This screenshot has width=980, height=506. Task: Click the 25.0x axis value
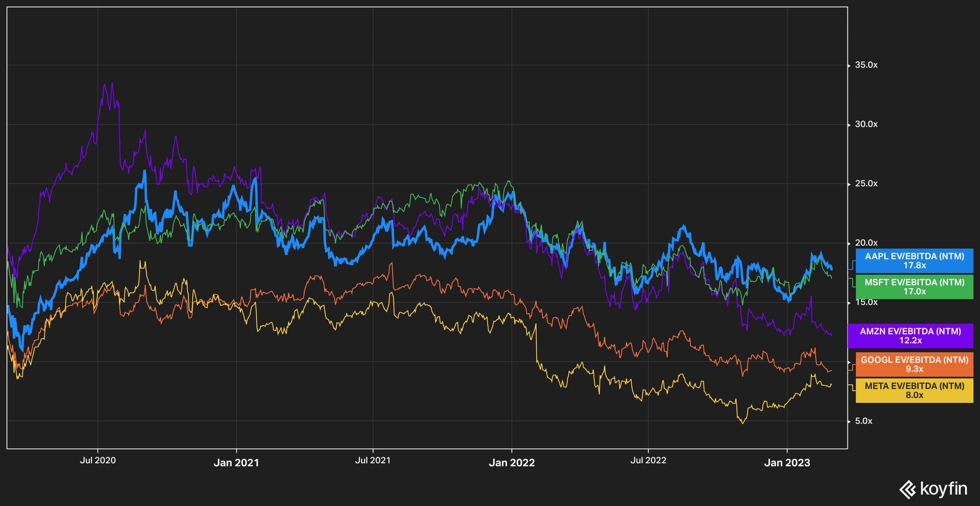click(x=866, y=184)
